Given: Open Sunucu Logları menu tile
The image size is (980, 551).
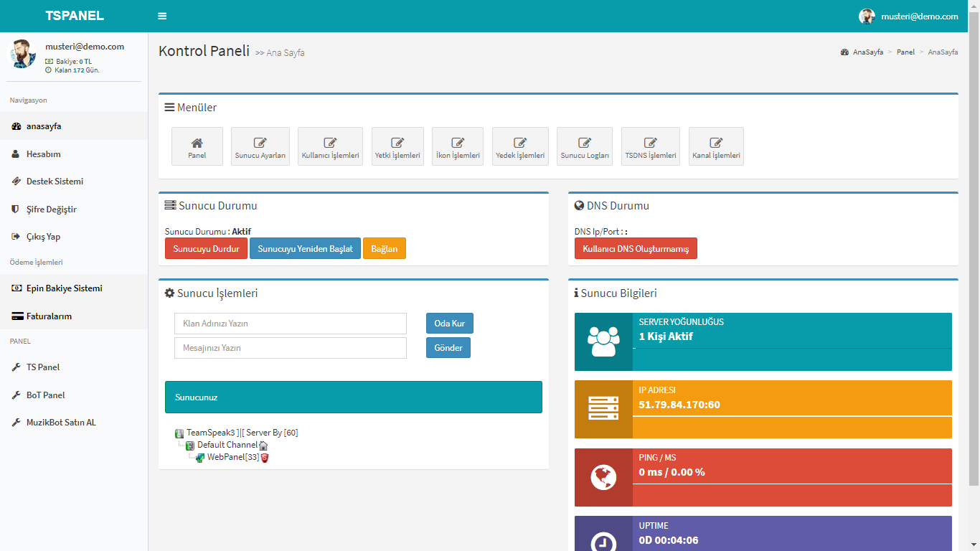Looking at the screenshot, I should click(585, 146).
